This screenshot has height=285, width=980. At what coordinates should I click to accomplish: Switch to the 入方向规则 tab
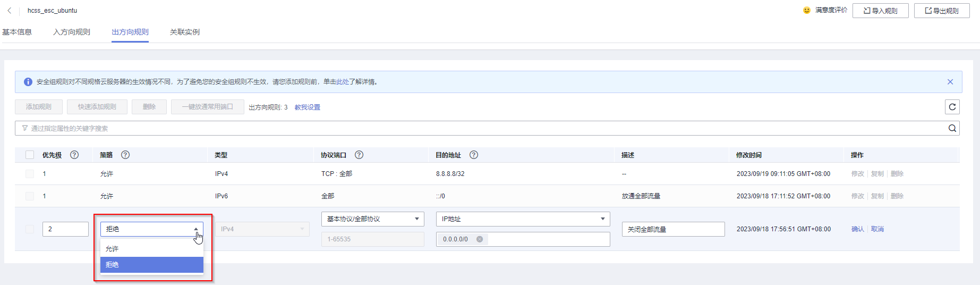point(72,32)
